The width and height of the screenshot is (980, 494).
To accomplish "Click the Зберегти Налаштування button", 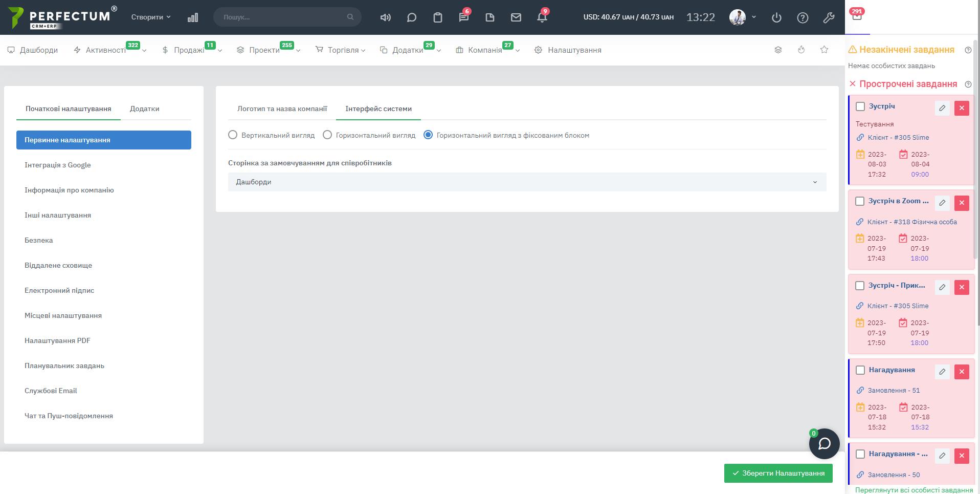I will 778,473.
